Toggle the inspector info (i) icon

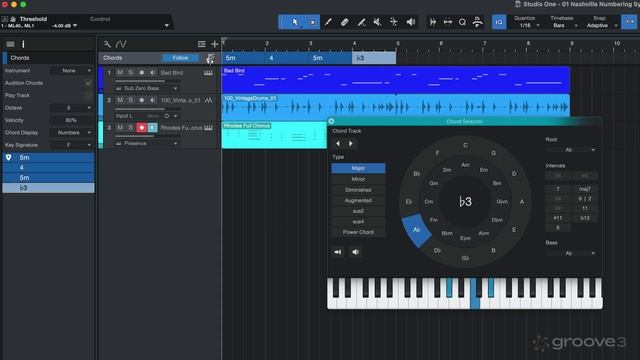click(x=23, y=44)
